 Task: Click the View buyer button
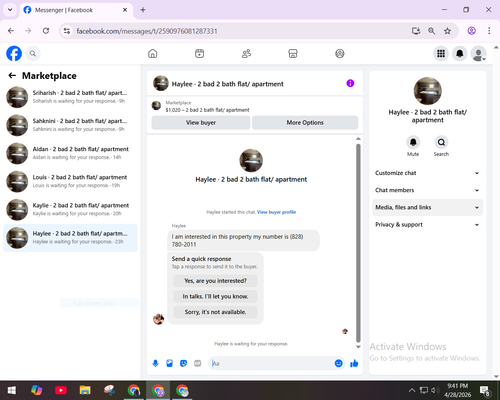pos(201,123)
